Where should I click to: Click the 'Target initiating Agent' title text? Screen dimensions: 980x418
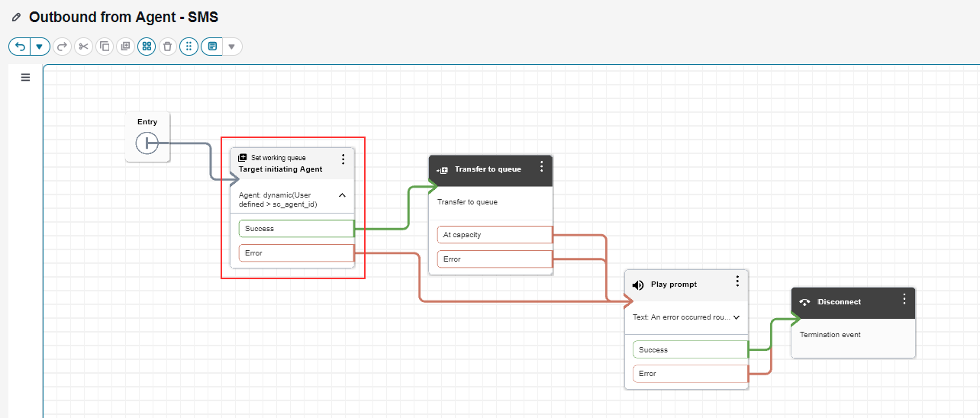click(280, 169)
